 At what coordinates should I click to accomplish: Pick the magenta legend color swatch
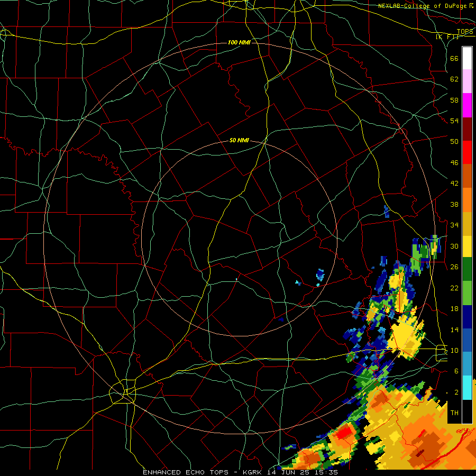tap(467, 105)
